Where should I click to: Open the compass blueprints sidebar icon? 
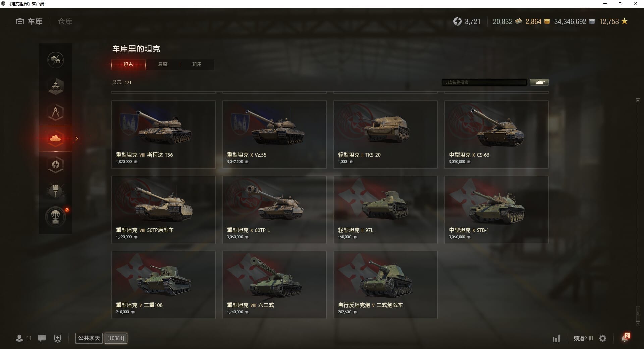click(x=56, y=112)
